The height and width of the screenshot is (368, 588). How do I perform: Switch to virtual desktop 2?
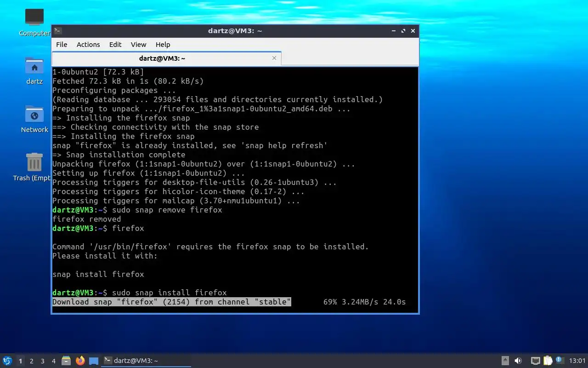31,361
